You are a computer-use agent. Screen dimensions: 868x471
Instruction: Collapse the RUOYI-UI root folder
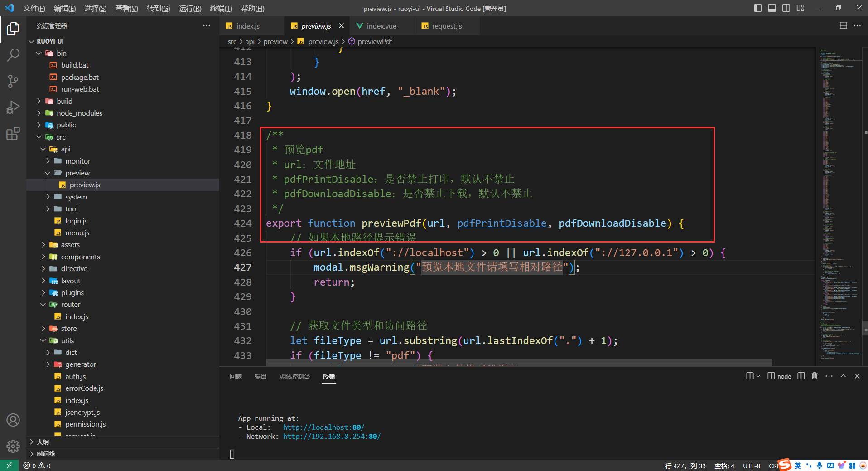[x=123, y=41]
